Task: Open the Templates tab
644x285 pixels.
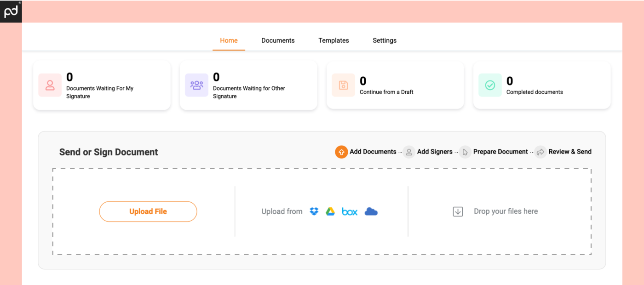Action: click(333, 40)
